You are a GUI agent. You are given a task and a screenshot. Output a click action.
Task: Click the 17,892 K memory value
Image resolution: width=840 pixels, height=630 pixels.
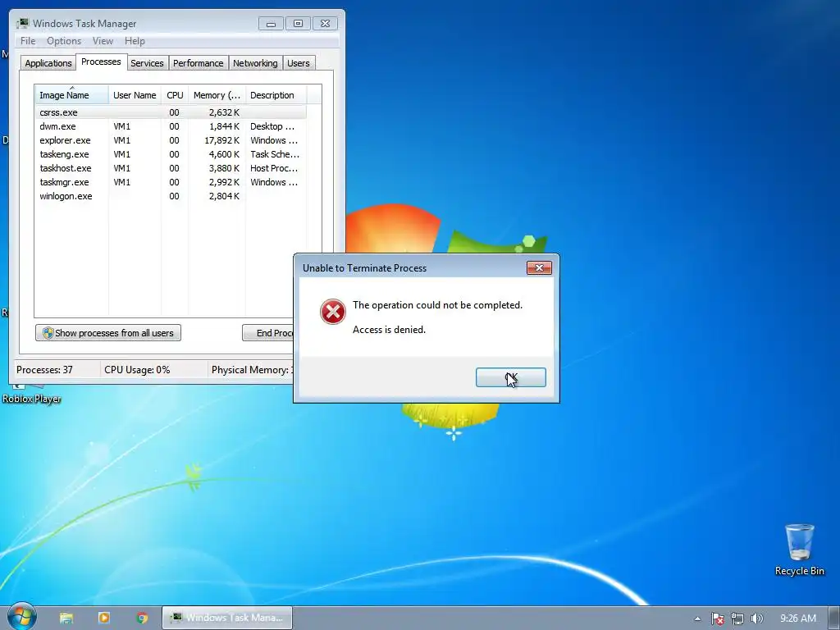(x=221, y=140)
